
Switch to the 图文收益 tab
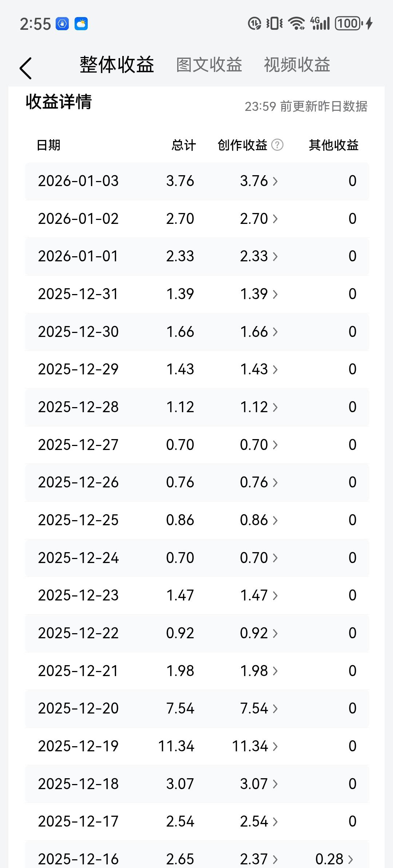(x=209, y=65)
